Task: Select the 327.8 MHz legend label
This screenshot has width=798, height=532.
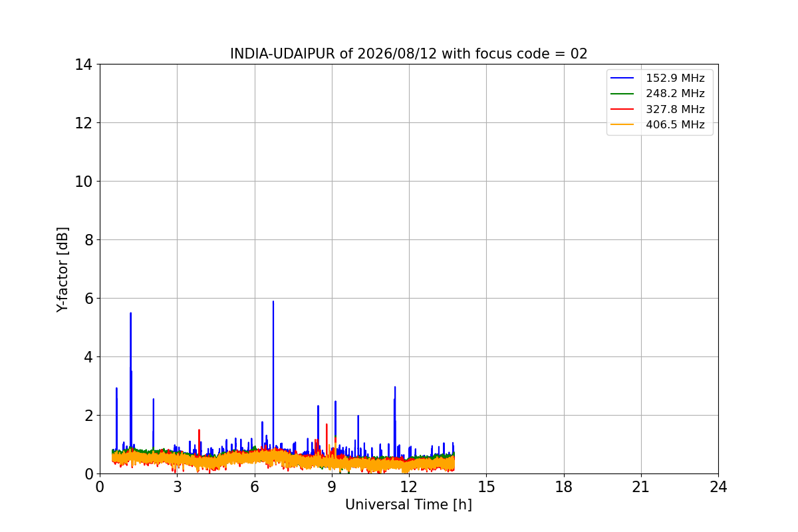Action: (x=675, y=109)
